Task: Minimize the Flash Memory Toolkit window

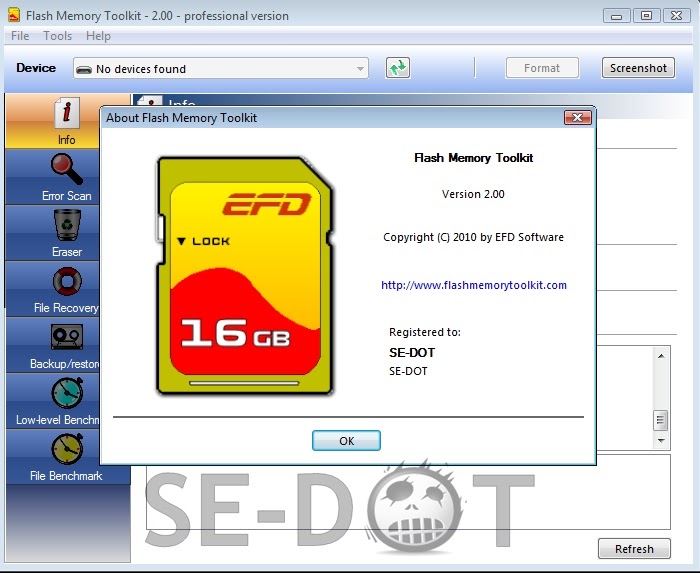Action: coord(617,16)
